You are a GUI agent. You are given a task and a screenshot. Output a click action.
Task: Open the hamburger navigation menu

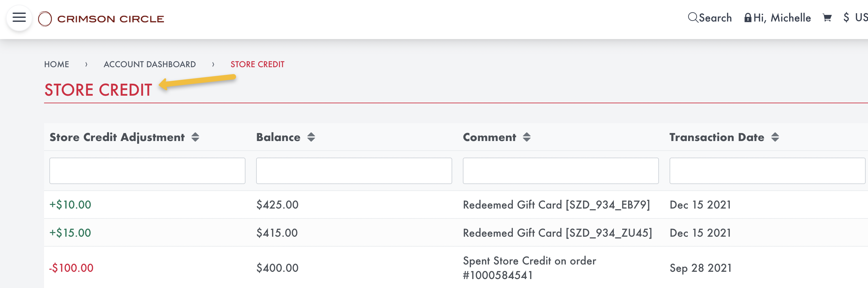(x=19, y=18)
